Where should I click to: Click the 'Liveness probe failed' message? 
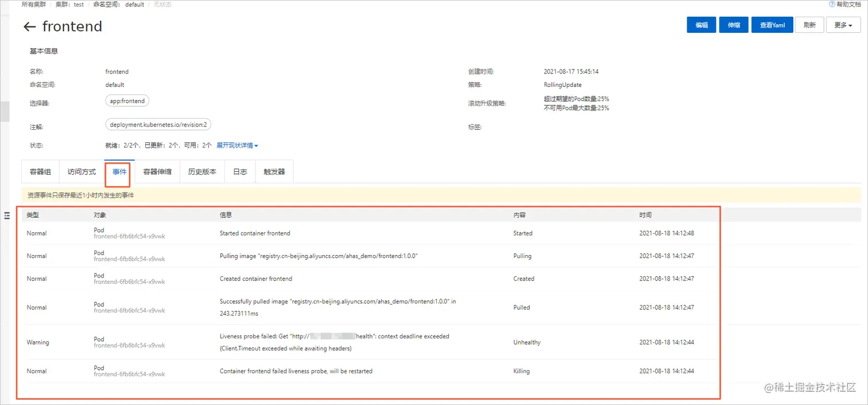coord(335,342)
